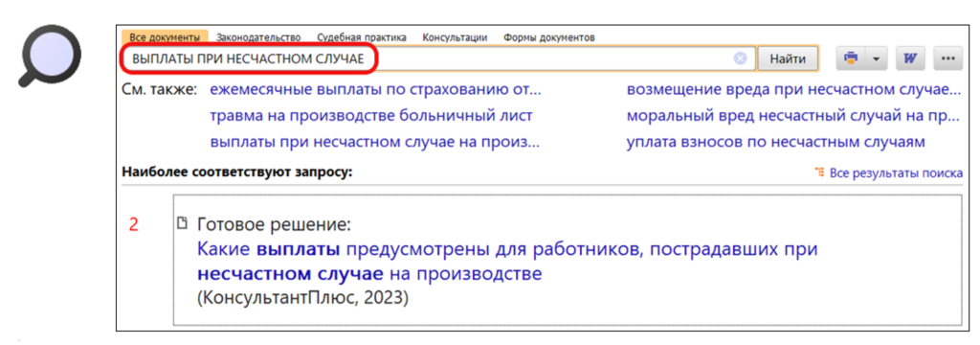Open suggestion уплата взносов по несчастным случаям
The height and width of the screenshot is (345, 980).
775,142
